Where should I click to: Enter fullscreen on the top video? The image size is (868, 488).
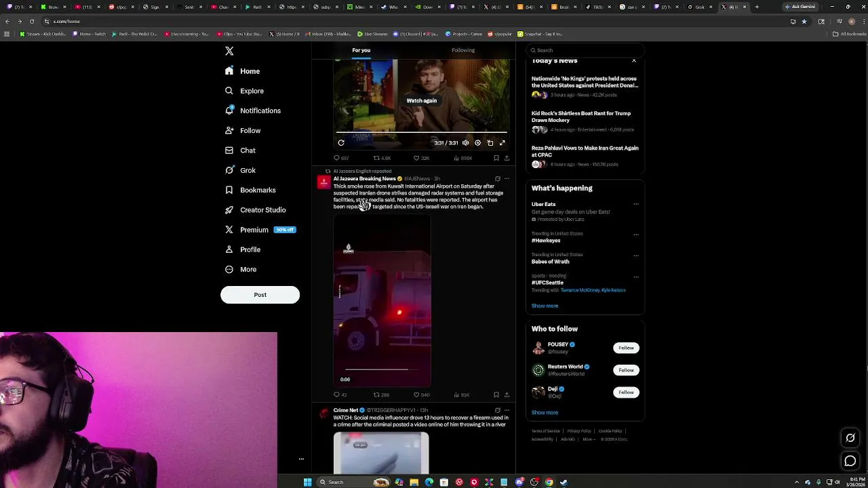point(502,143)
